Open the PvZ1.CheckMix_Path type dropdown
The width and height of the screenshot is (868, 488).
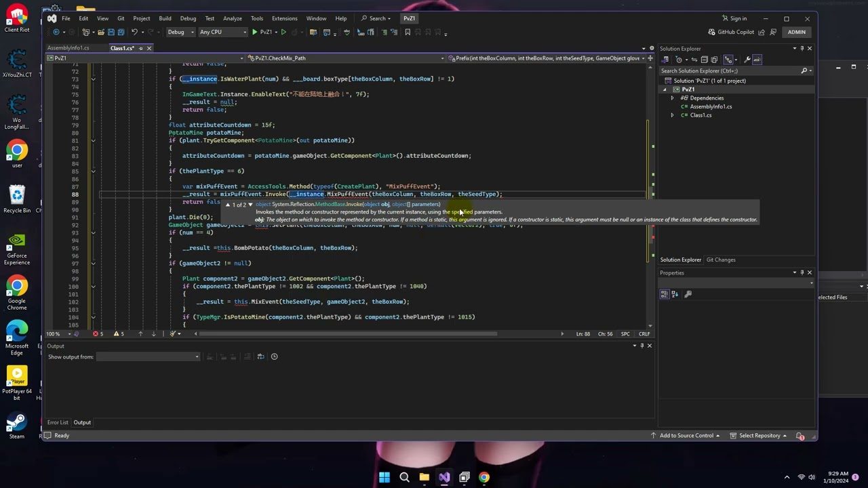coord(346,58)
